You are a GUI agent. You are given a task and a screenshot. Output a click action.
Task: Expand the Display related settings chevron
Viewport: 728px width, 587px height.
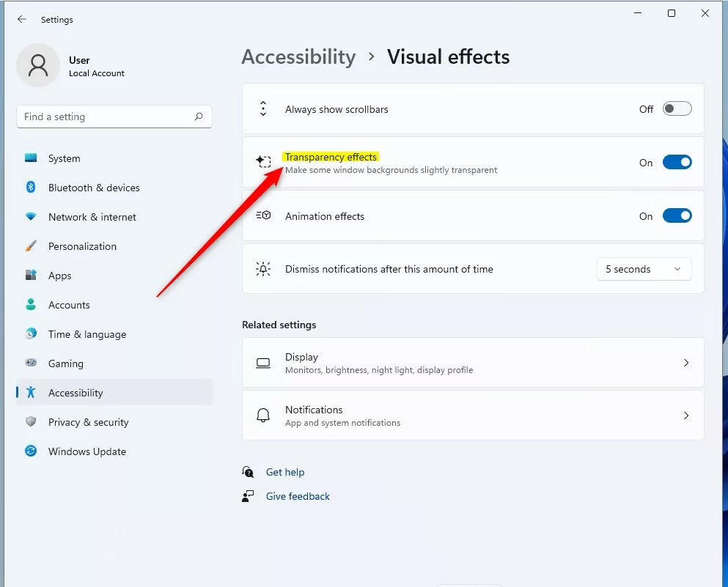click(686, 363)
